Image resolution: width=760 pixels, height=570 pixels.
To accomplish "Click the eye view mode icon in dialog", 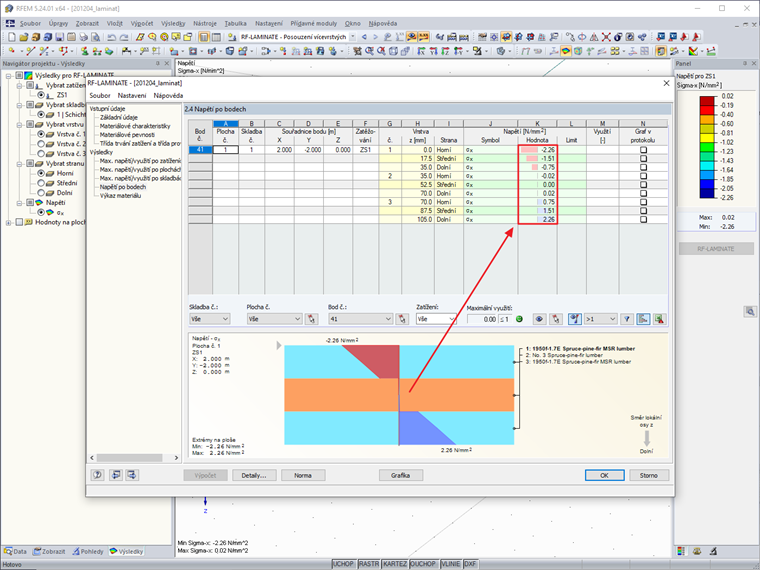I will pos(539,319).
